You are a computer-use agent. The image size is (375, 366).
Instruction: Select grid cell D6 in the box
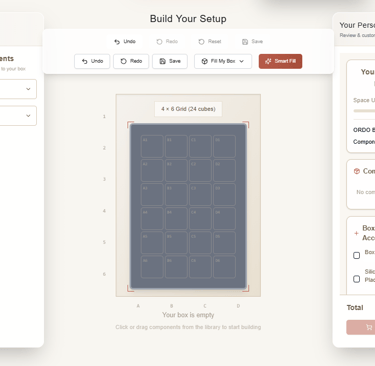click(x=224, y=267)
